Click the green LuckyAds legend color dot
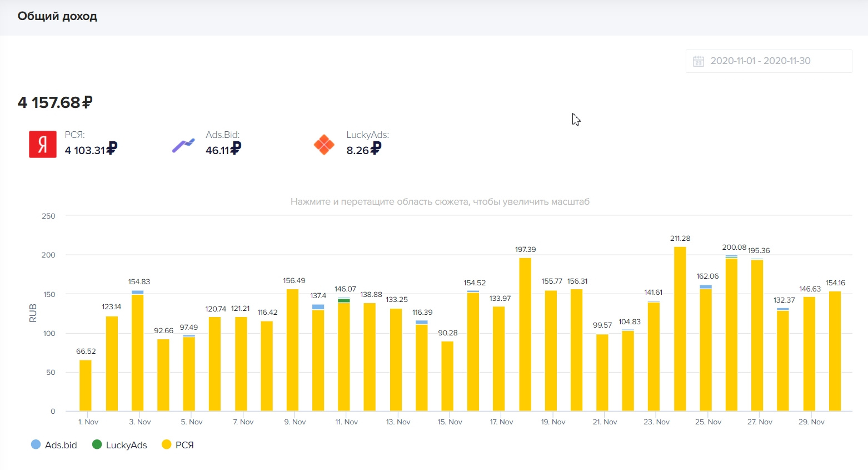The width and height of the screenshot is (868, 470). [x=97, y=444]
